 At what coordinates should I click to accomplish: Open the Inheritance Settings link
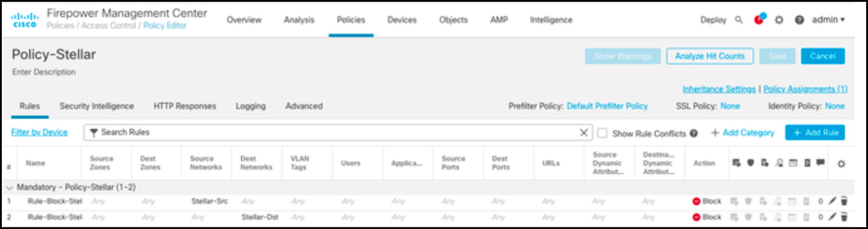pyautogui.click(x=719, y=89)
